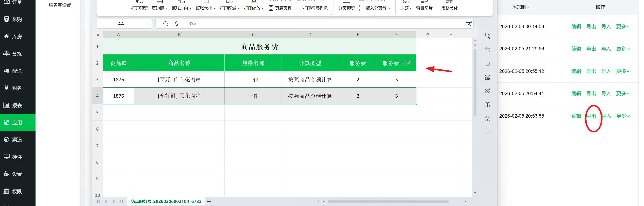Open the 打印区域 dropdown
644x206 pixels.
pyautogui.click(x=230, y=8)
